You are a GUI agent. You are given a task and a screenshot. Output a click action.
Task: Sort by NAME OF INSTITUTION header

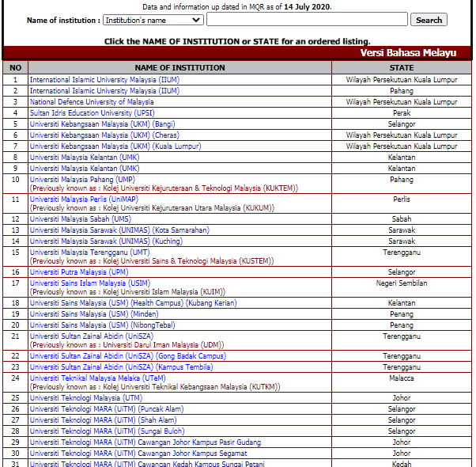(179, 67)
